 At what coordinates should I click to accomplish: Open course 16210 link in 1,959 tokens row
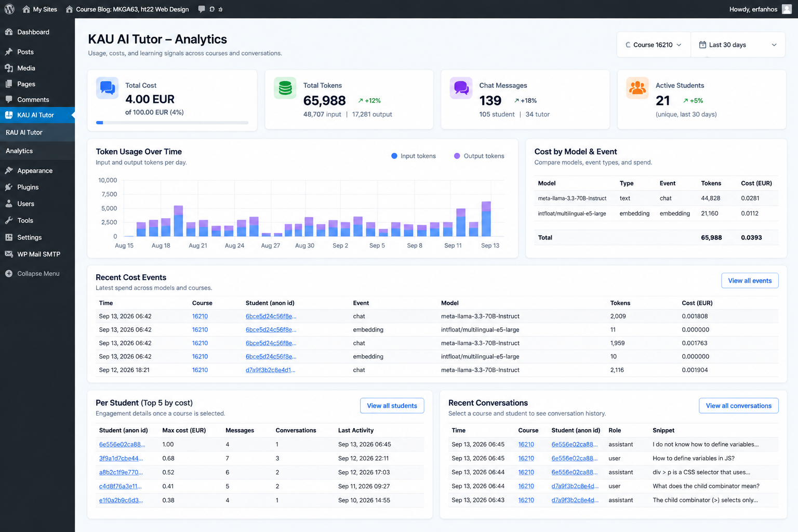click(x=200, y=343)
